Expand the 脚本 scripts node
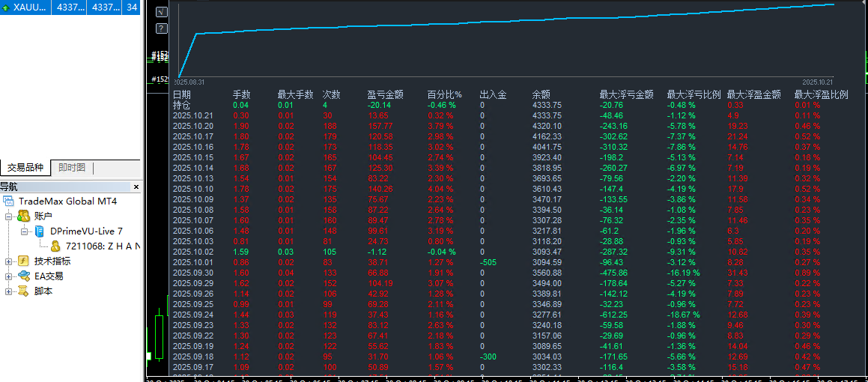The width and height of the screenshot is (868, 382). [9, 291]
